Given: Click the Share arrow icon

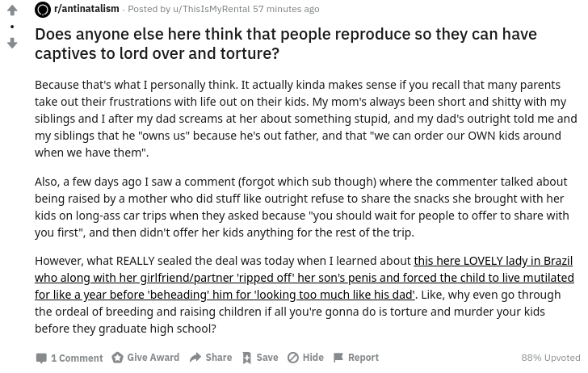Looking at the screenshot, I should pyautogui.click(x=195, y=358).
